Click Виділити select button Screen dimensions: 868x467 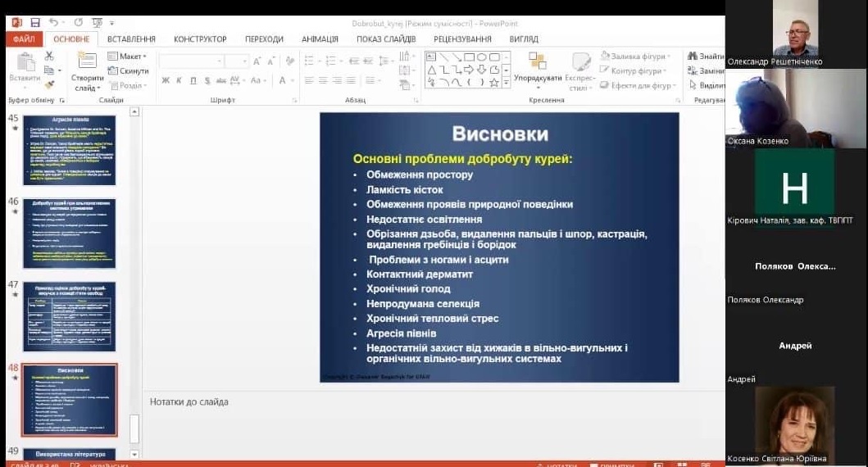point(706,85)
